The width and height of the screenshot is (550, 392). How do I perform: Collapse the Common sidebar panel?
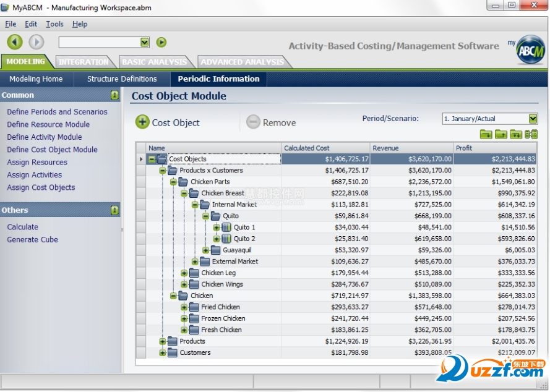[x=114, y=95]
